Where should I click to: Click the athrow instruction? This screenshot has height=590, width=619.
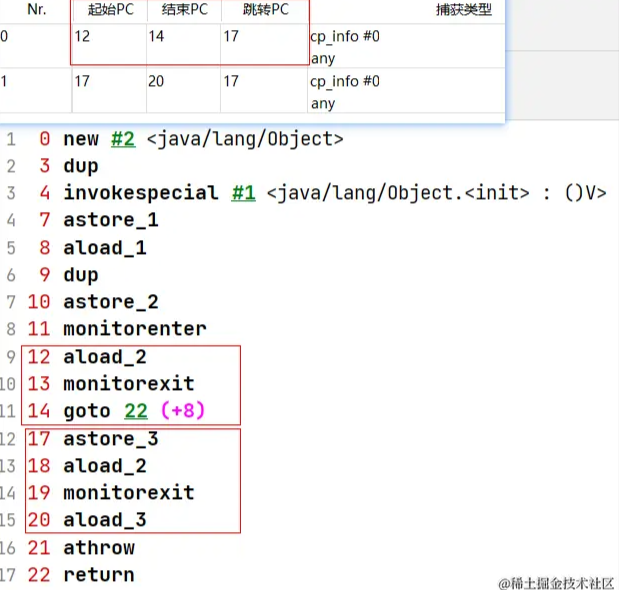point(99,548)
